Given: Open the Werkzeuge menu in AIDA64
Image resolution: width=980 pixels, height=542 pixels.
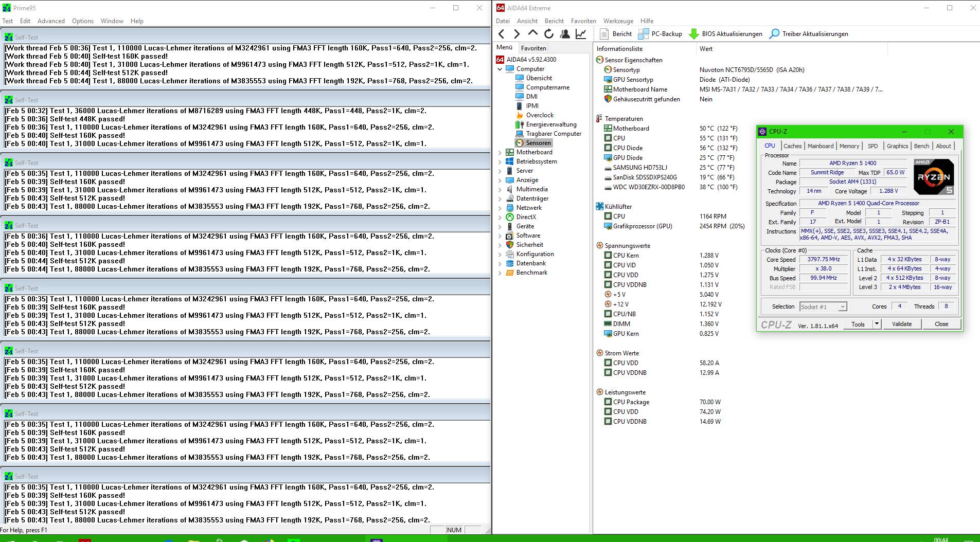Looking at the screenshot, I should [x=618, y=21].
